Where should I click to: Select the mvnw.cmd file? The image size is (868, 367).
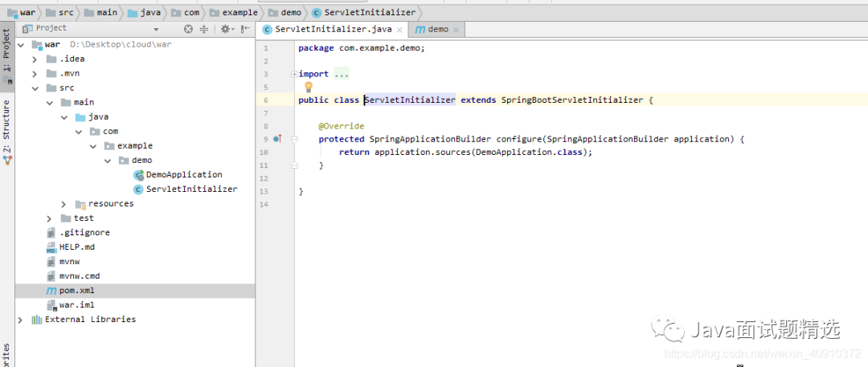point(79,275)
